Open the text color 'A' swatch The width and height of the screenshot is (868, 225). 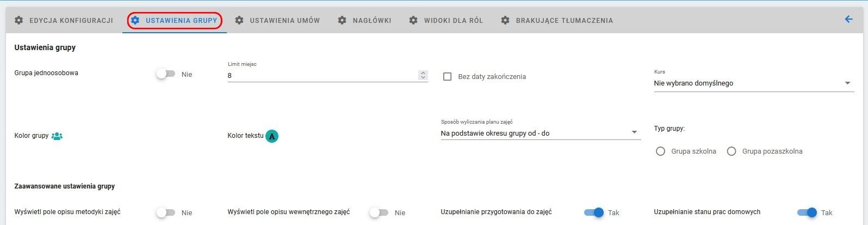tap(272, 136)
